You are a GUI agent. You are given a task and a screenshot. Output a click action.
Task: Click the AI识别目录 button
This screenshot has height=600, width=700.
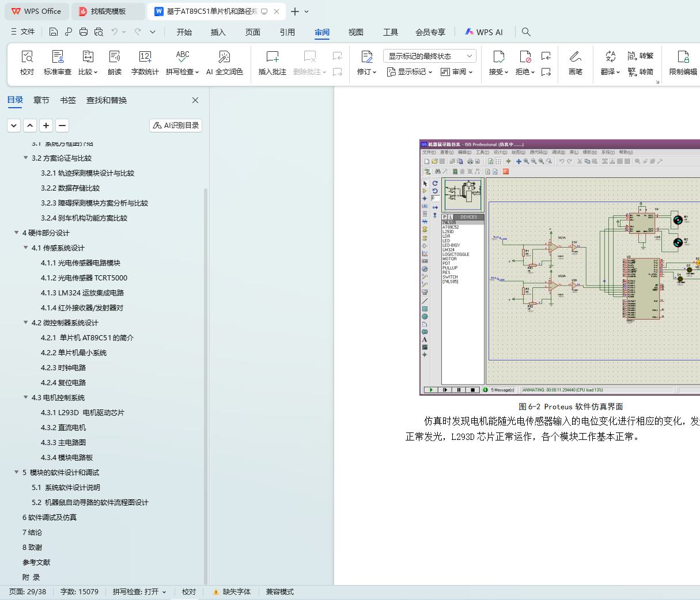[x=176, y=125]
